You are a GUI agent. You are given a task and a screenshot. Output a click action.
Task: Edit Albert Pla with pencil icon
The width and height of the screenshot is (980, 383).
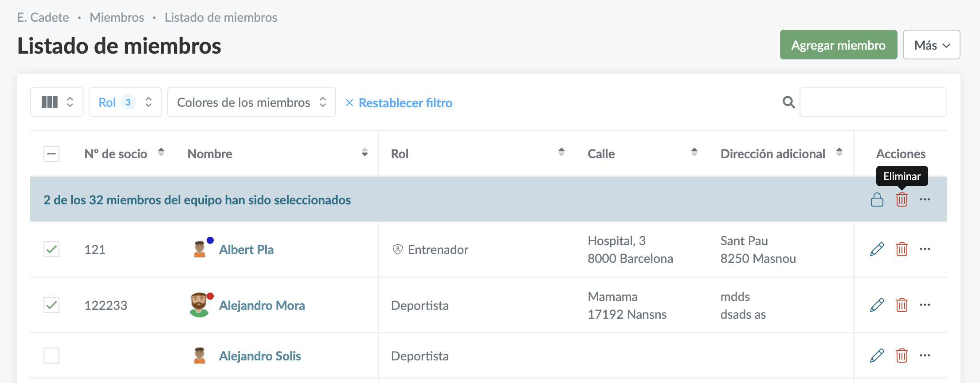click(877, 250)
